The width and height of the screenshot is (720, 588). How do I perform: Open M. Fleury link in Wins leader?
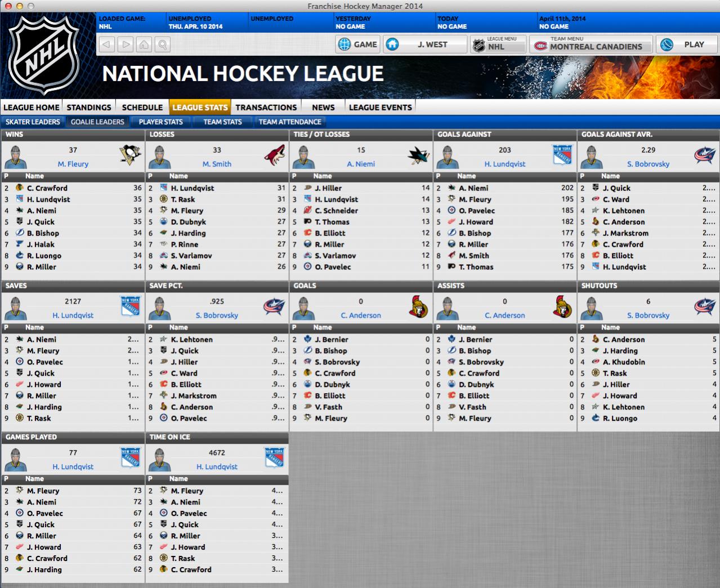(x=73, y=164)
